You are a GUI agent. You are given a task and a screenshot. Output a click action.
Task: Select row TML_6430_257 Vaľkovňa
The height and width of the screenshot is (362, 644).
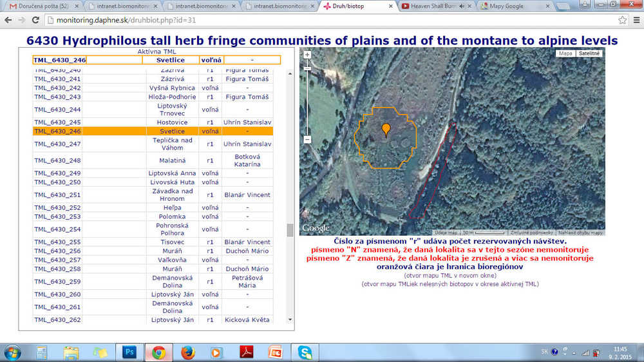153,260
